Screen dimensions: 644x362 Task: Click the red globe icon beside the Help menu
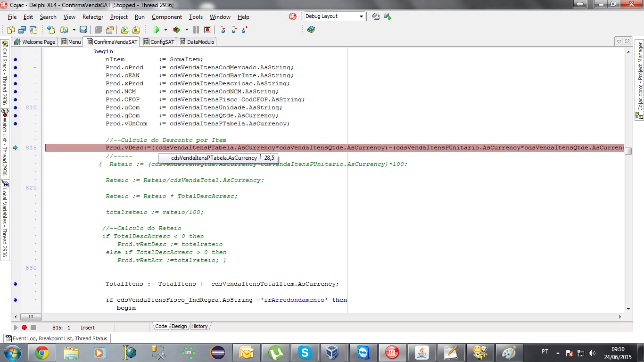293,16
